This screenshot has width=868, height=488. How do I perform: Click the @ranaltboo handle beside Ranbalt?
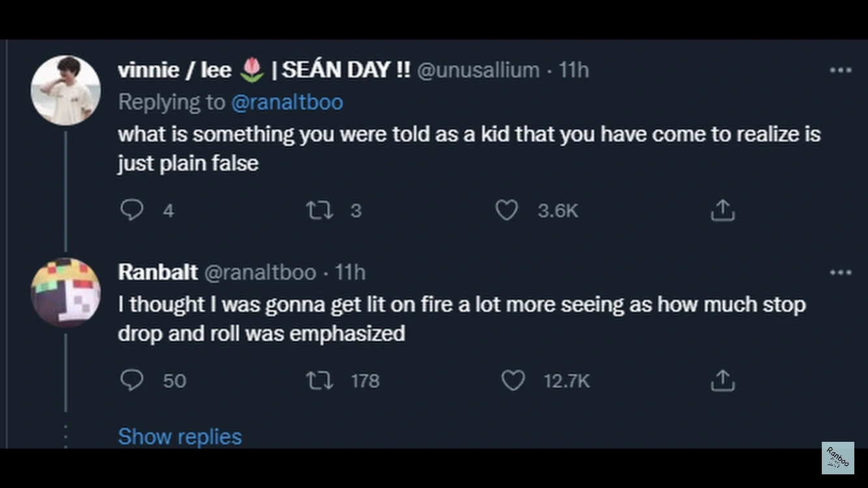pyautogui.click(x=260, y=272)
